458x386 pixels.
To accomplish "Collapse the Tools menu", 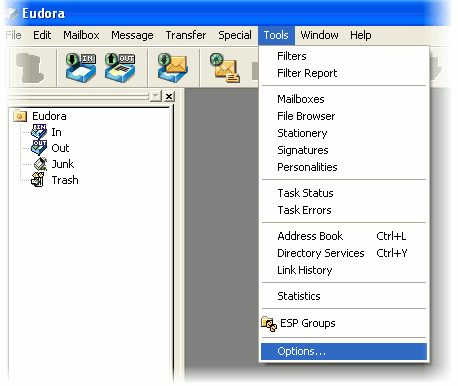I will (x=276, y=35).
